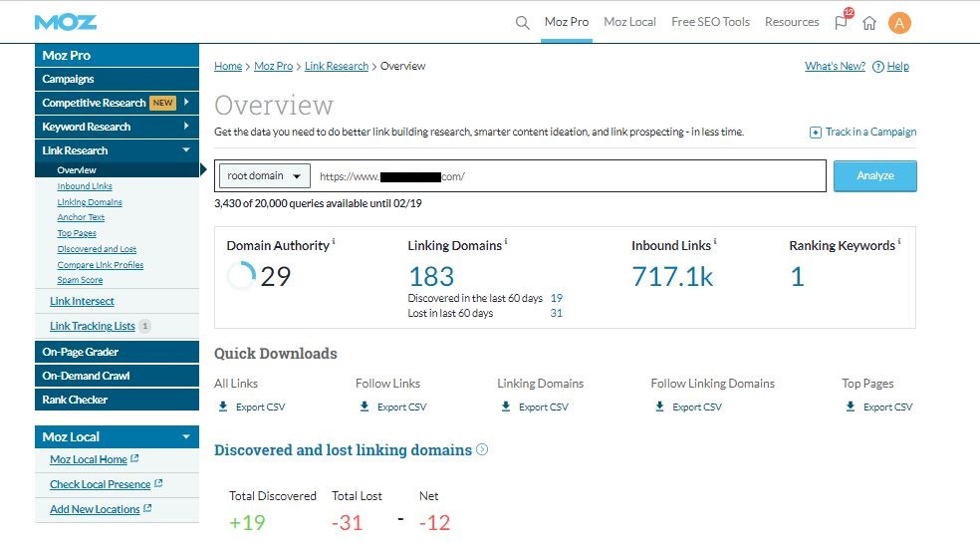Viewport: 980px width, 545px height.
Task: Click the Moz Pro sidebar header
Action: coord(117,55)
